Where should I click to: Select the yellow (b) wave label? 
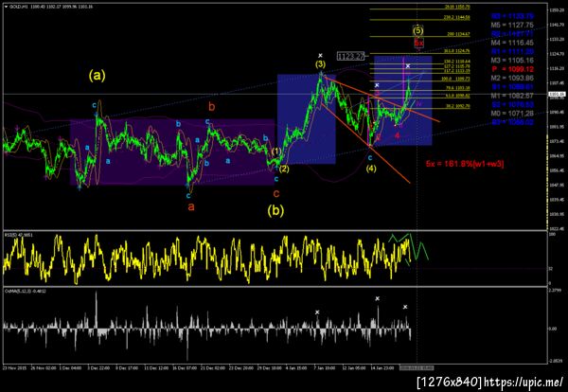[275, 210]
